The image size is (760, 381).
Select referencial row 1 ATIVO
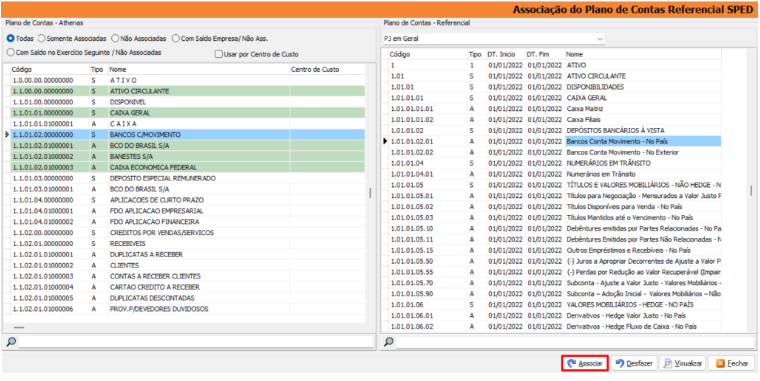pos(555,65)
